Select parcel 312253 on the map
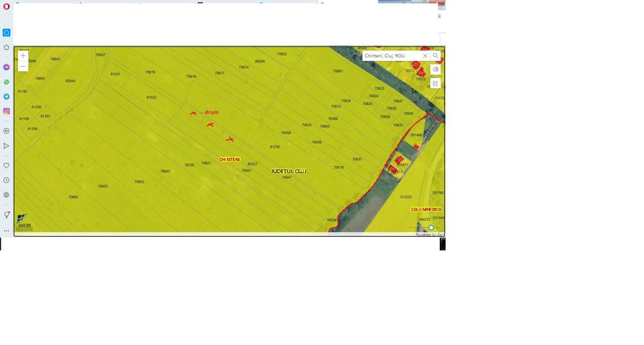644x345 pixels. coord(406,197)
